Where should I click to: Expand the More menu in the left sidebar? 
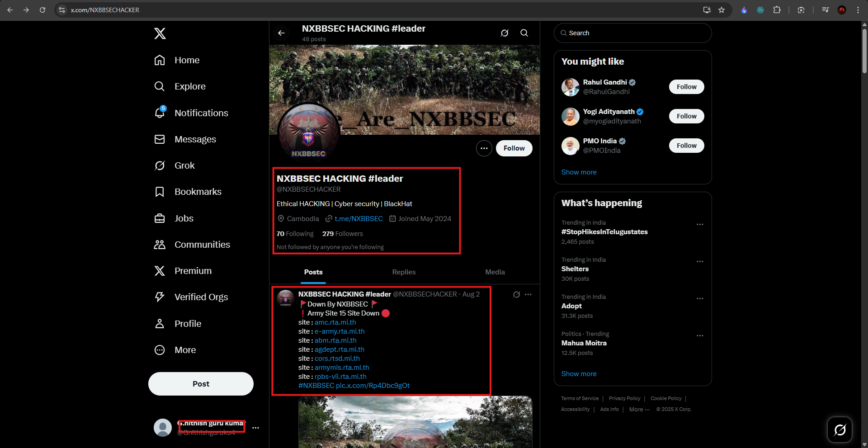tap(175, 350)
